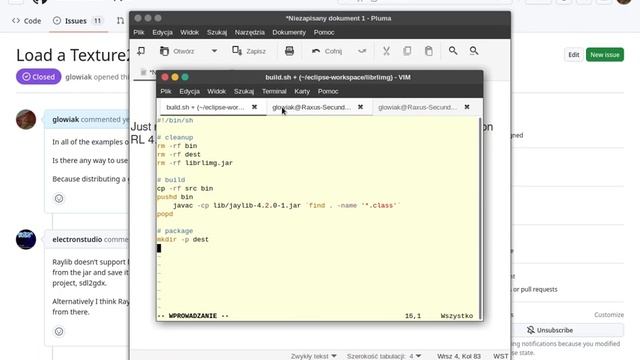Open the Pomoc menu in Pluma
Screen dimensions: 640x360
point(324,32)
